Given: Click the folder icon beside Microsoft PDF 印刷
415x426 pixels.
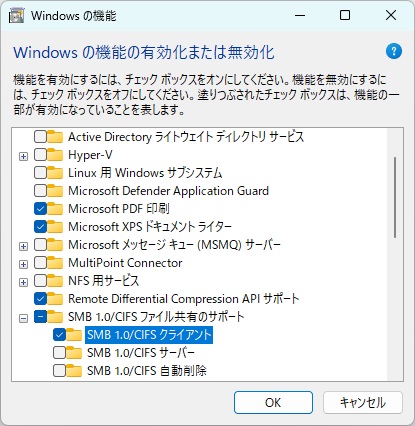Looking at the screenshot, I should (x=55, y=209).
